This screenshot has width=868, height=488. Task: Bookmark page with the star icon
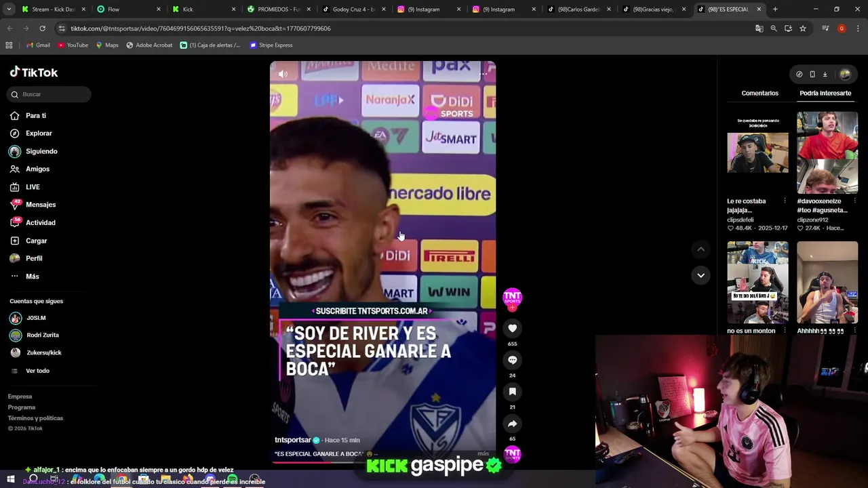point(803,28)
